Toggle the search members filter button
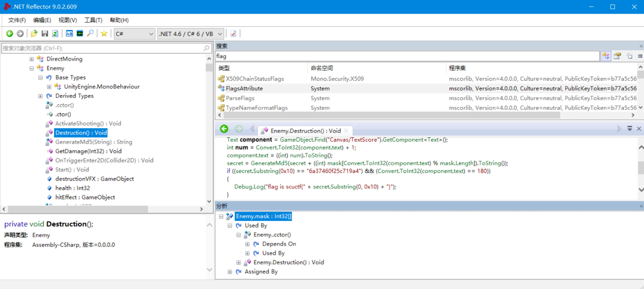 click(617, 56)
